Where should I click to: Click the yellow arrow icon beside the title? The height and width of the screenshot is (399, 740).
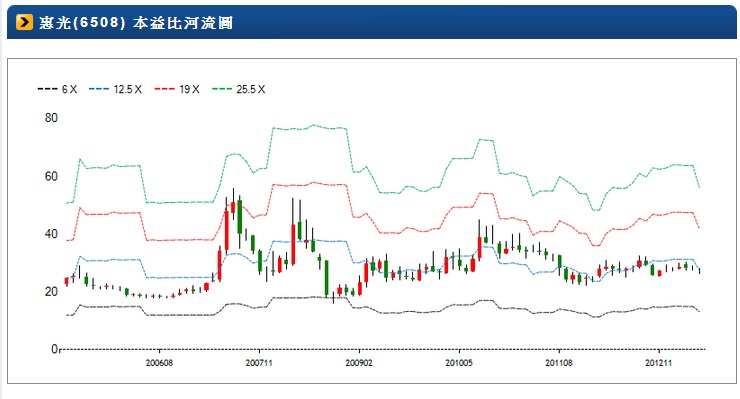click(24, 22)
